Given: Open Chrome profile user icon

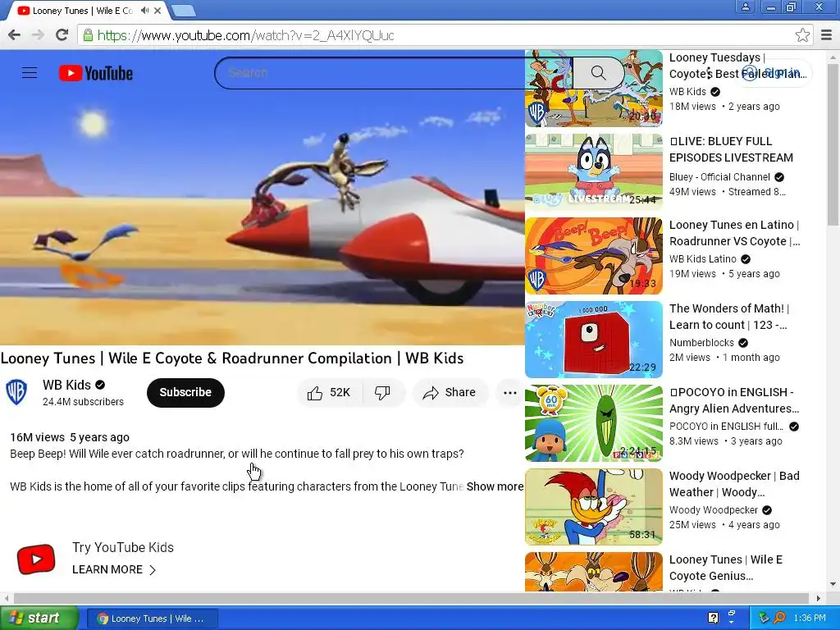Looking at the screenshot, I should [x=745, y=7].
